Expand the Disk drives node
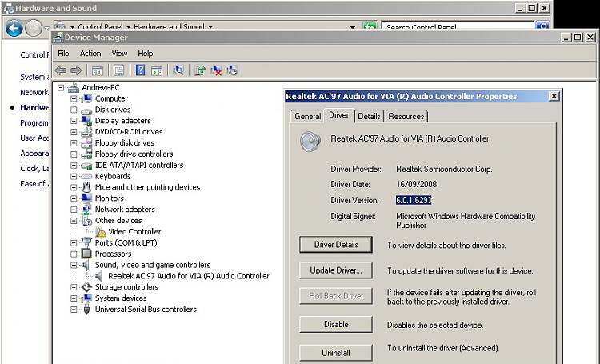 tap(74, 110)
